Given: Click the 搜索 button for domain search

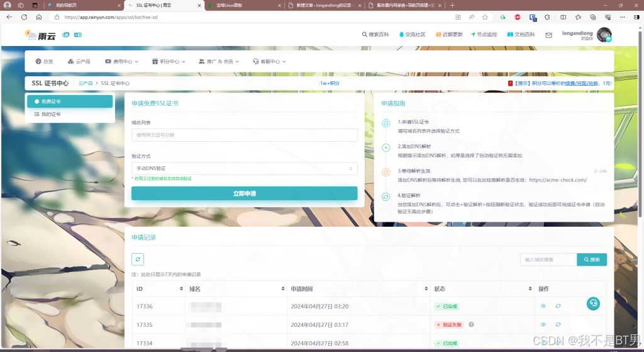Looking at the screenshot, I should point(592,259).
